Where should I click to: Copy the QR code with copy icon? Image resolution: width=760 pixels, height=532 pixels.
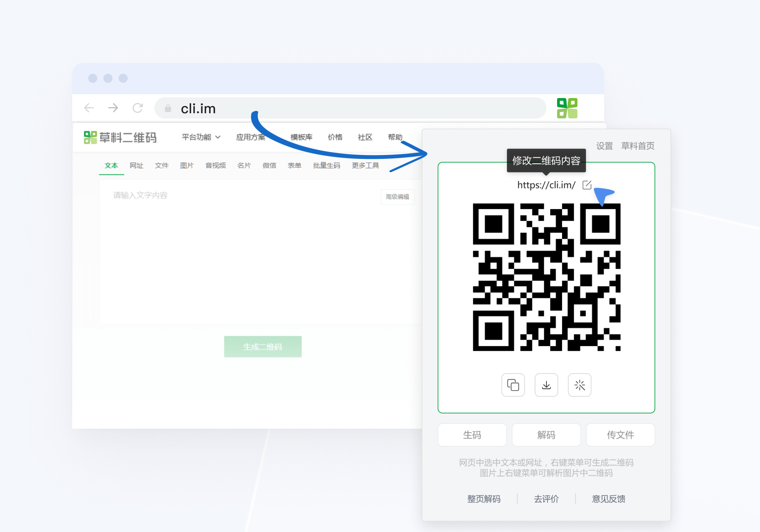pos(513,385)
